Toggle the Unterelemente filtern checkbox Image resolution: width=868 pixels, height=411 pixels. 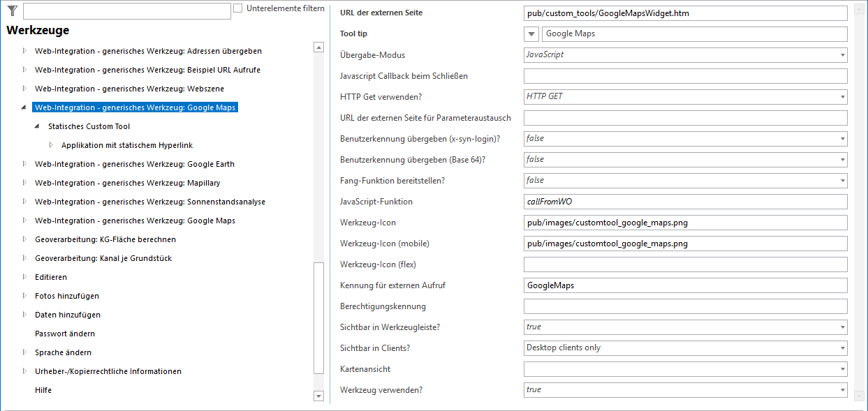click(237, 7)
